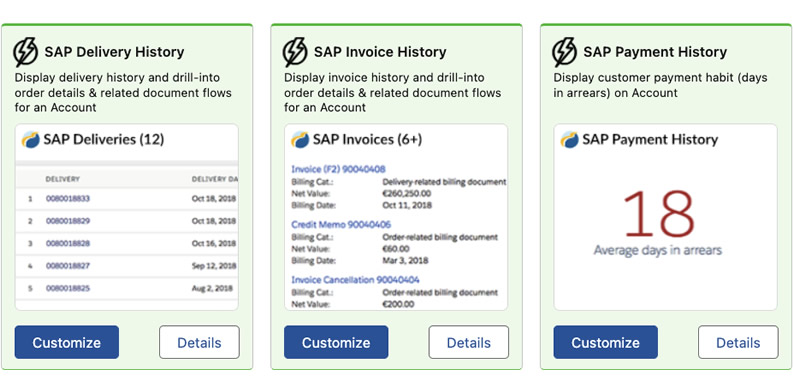Open delivery 0080018825
Screen dimensions: 793x378
[x=68, y=288]
